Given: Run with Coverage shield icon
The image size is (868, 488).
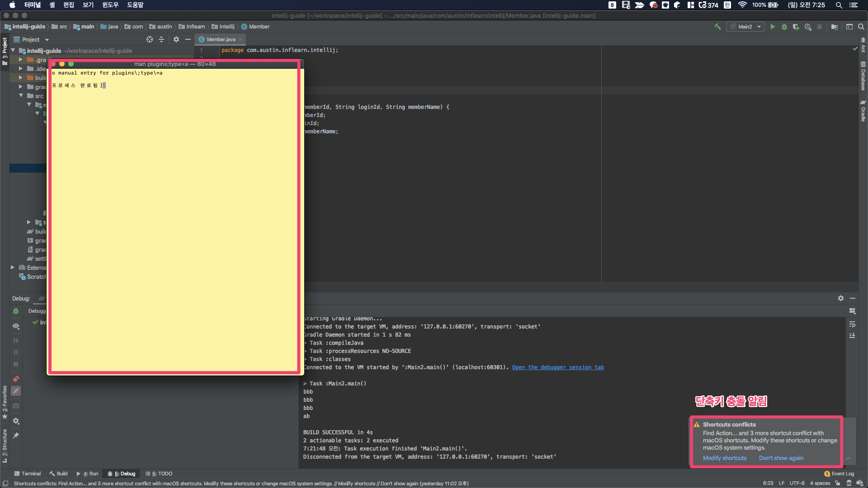Looking at the screenshot, I should pos(796,27).
